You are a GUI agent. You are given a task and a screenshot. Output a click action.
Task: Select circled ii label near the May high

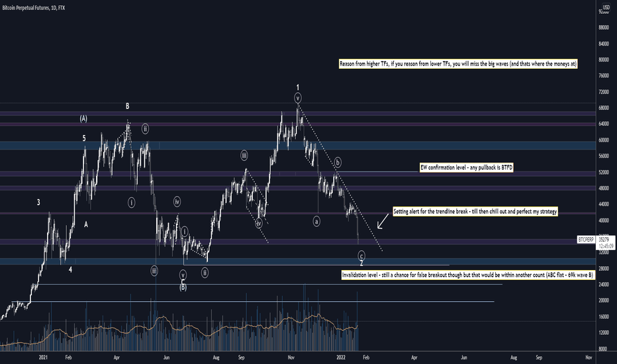coord(145,128)
